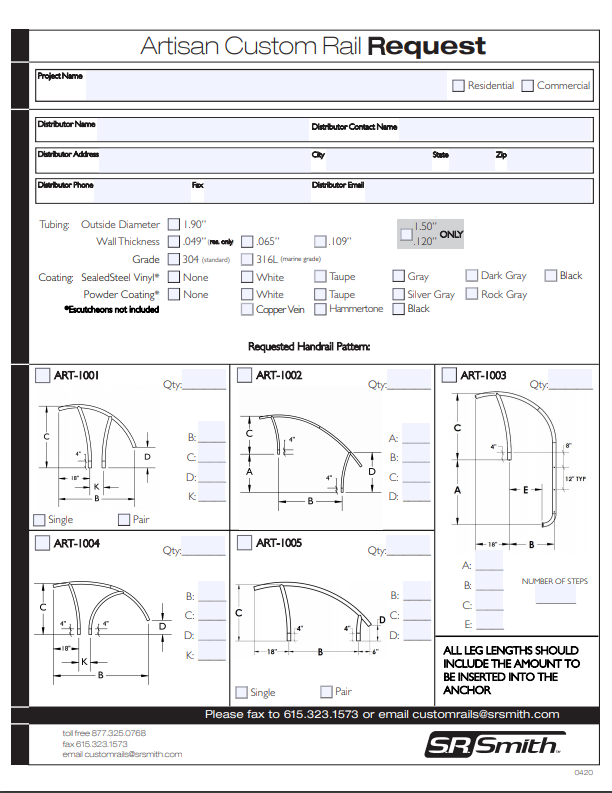The image size is (612, 793).
Task: Select the ART-1001 handrail pattern checkbox
Action: tap(42, 375)
